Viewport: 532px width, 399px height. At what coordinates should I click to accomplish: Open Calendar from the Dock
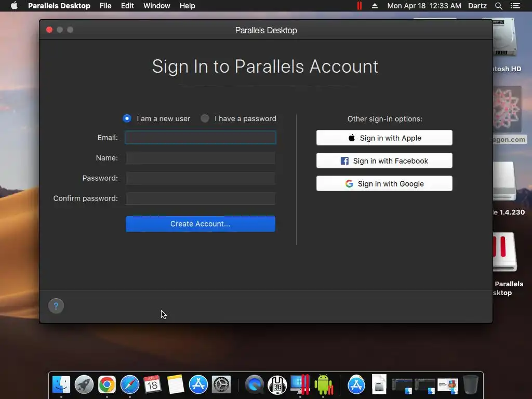152,384
